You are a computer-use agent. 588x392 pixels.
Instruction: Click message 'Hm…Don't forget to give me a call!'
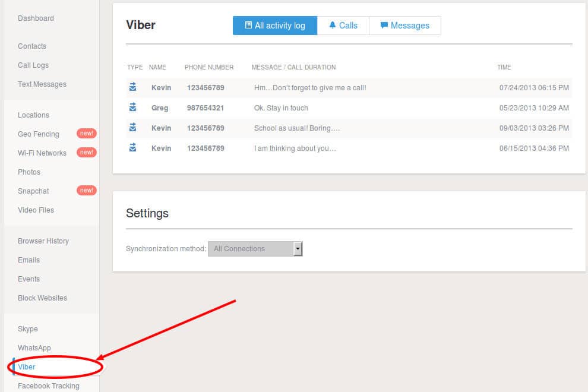tap(310, 88)
